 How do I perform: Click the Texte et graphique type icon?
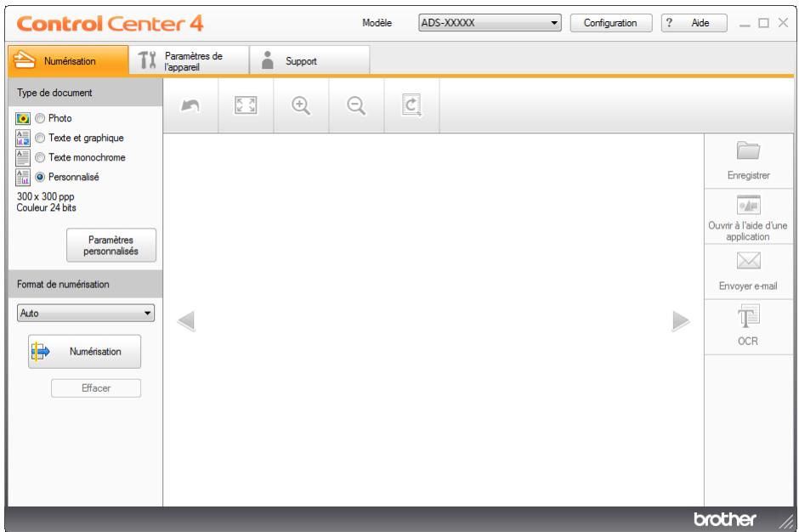(x=22, y=138)
